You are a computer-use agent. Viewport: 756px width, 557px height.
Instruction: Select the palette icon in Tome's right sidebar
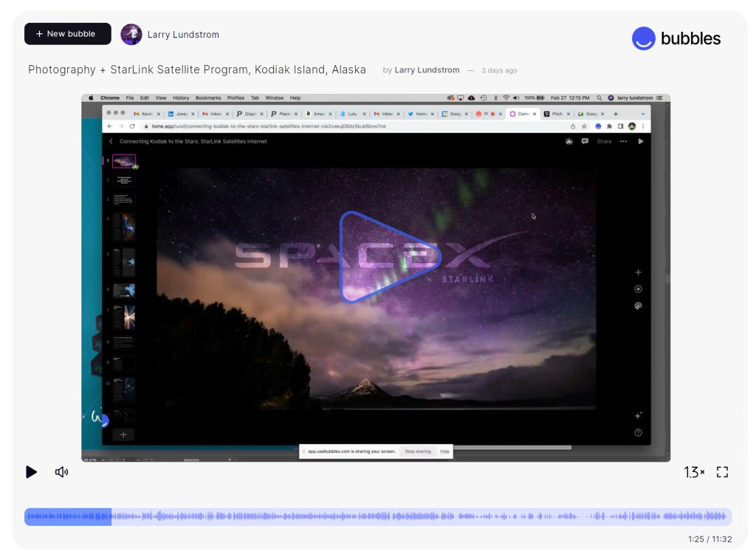coord(638,306)
